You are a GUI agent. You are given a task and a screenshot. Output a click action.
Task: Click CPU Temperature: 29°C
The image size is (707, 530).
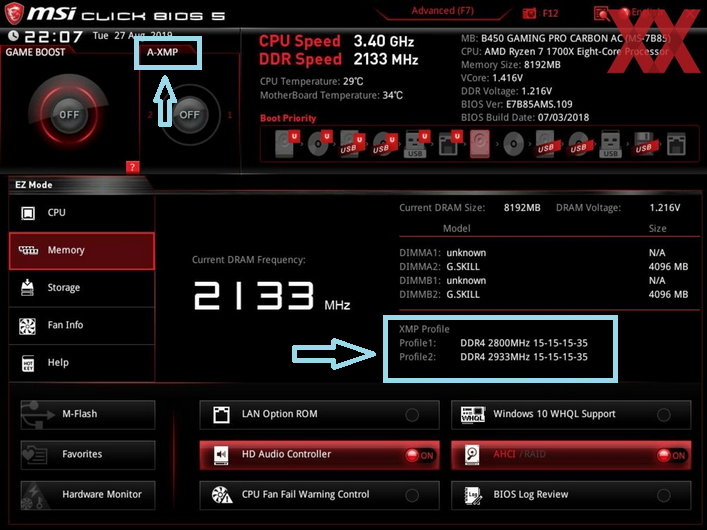(x=311, y=82)
